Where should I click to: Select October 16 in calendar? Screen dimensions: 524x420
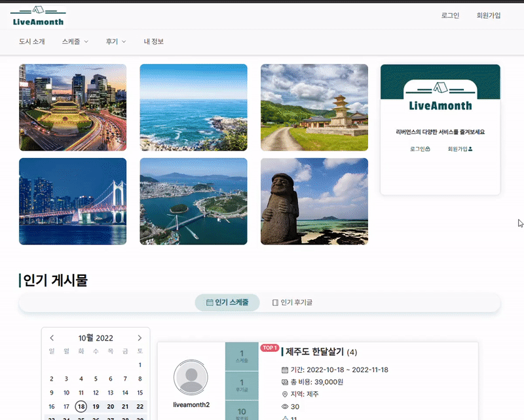[x=52, y=407]
